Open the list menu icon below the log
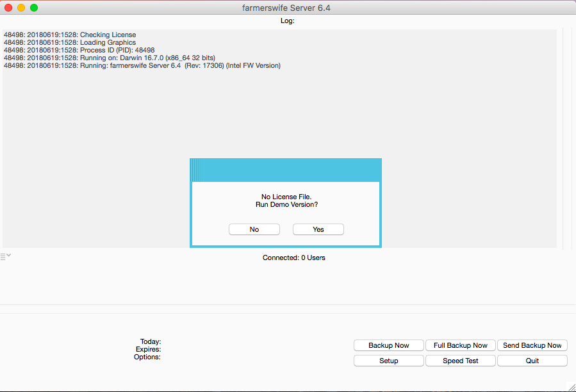This screenshot has width=576, height=392. 6,256
